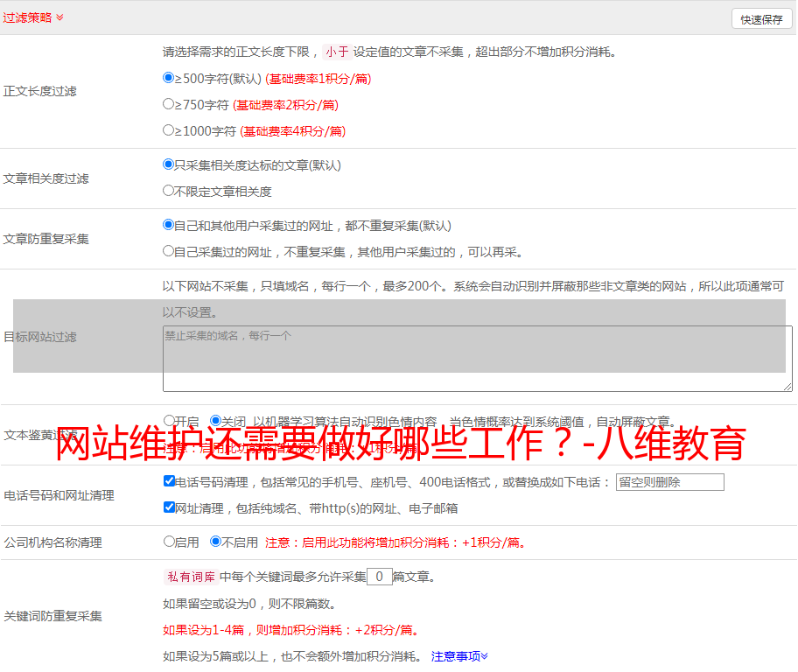Image resolution: width=798 pixels, height=672 pixels.
Task: Click the 正文长度过滤 label
Action: 40,92
